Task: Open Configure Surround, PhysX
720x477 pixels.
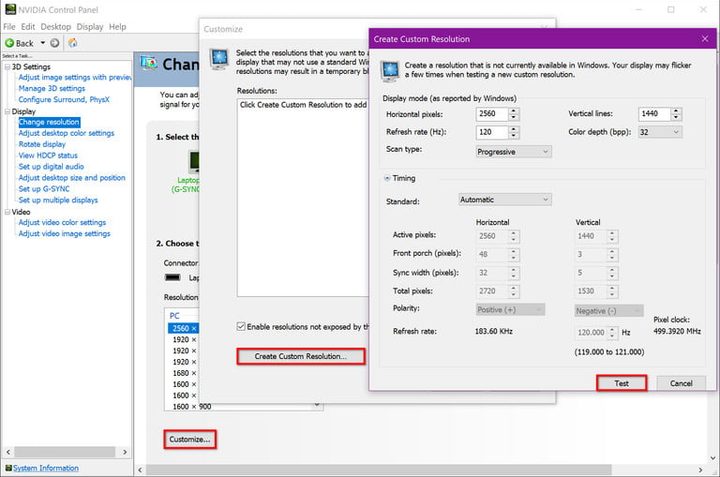Action: coord(64,99)
